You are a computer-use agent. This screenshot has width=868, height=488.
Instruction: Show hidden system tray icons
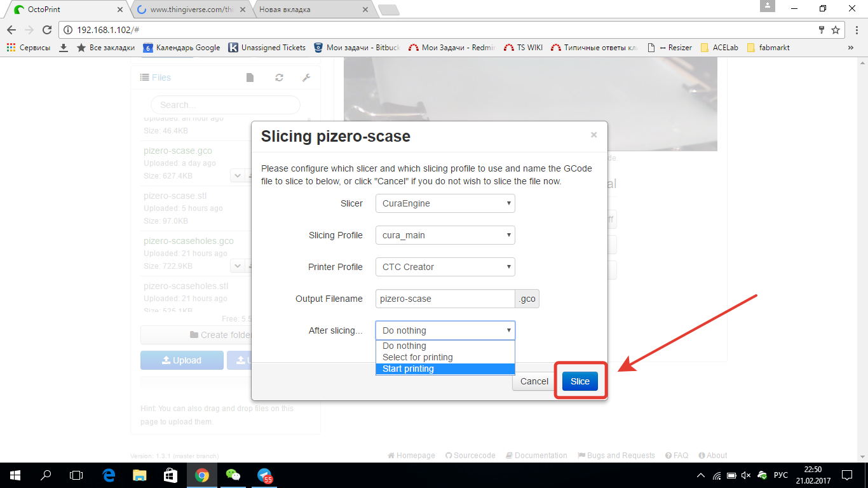701,475
